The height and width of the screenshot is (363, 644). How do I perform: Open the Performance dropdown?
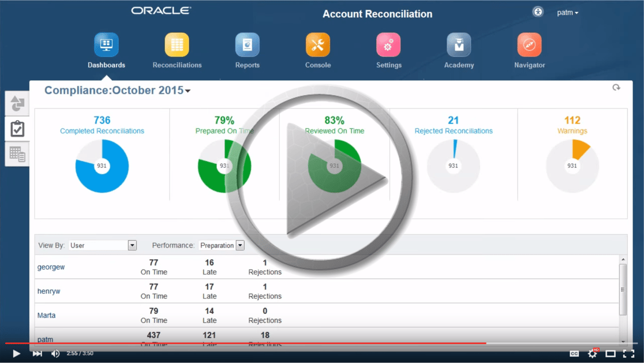[x=240, y=245]
